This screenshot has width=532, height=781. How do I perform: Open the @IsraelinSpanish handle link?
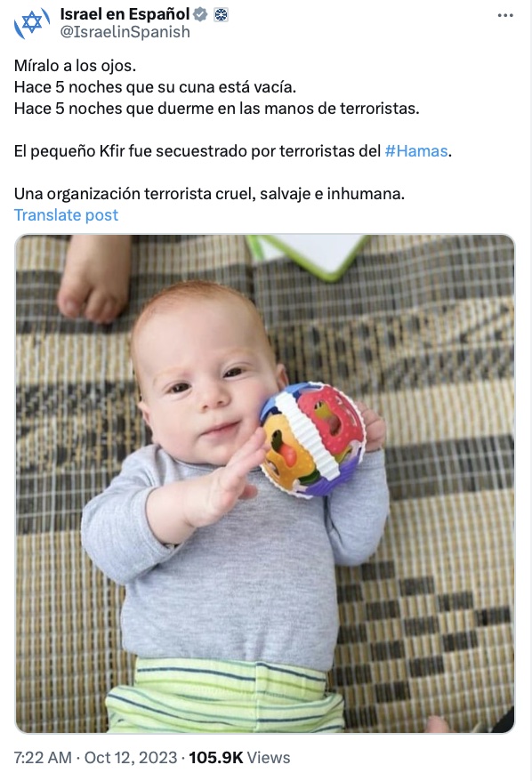point(125,32)
